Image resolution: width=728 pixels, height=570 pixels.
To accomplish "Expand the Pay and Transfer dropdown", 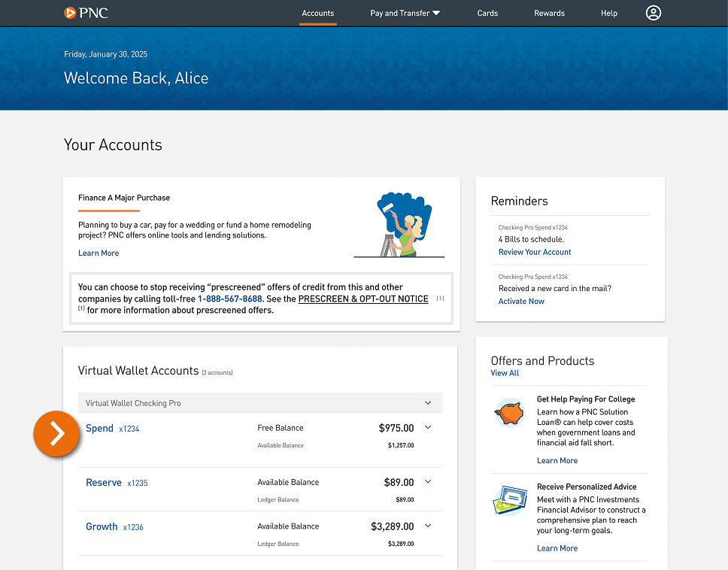I will (405, 13).
